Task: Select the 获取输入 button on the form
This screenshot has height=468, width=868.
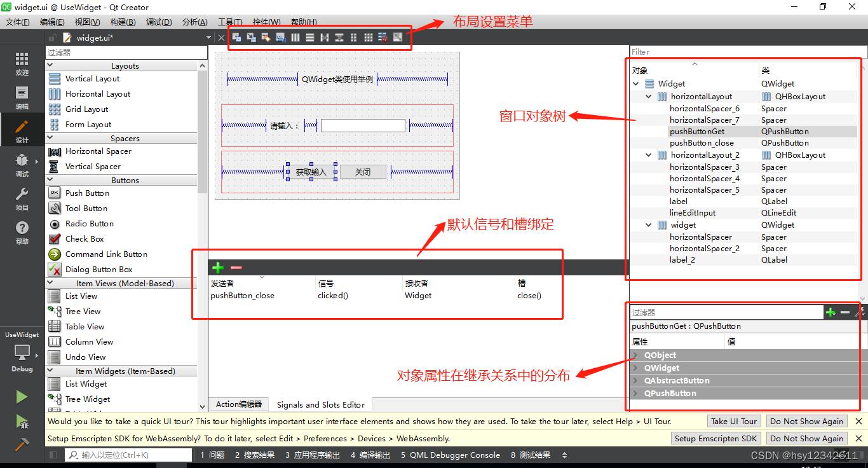Action: click(311, 172)
